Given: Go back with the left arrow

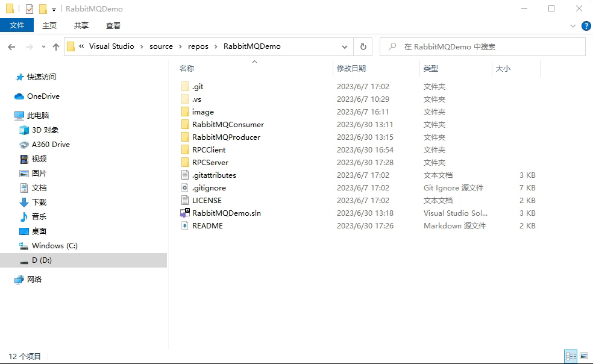Looking at the screenshot, I should 11,47.
